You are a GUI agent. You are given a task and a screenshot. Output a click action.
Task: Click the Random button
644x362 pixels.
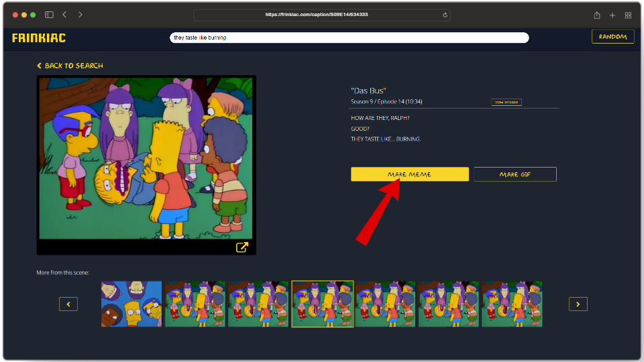[x=612, y=36]
